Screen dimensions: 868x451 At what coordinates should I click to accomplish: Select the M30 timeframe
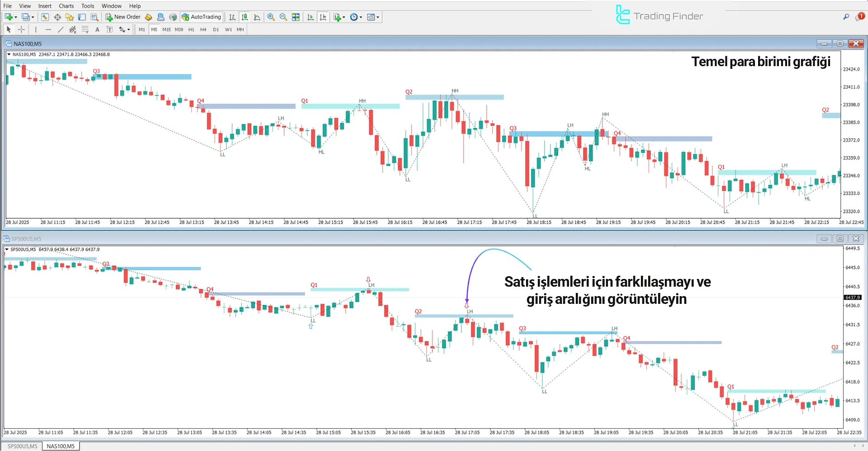[179, 29]
